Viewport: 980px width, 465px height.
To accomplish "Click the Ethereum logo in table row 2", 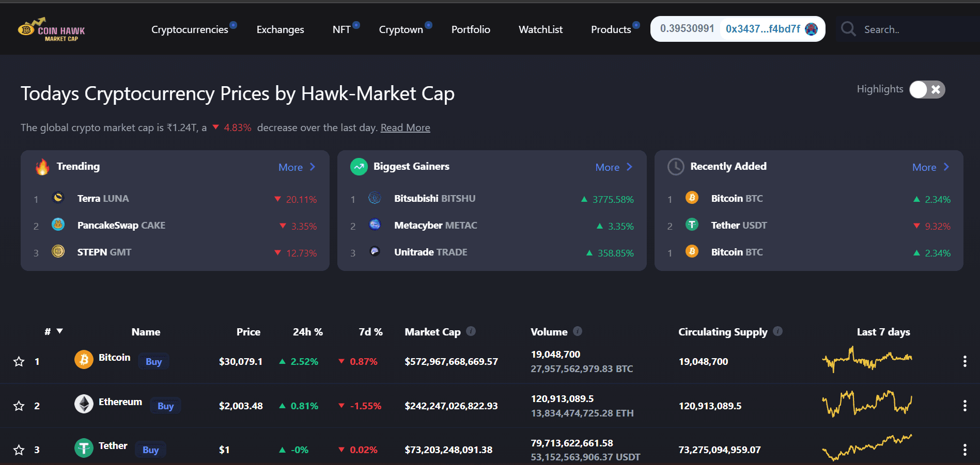I will (84, 404).
